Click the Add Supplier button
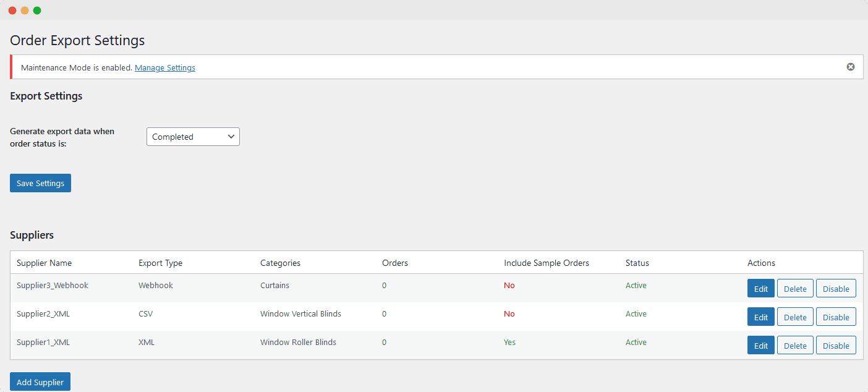Screen dimensions: 868x392 click(40, 382)
